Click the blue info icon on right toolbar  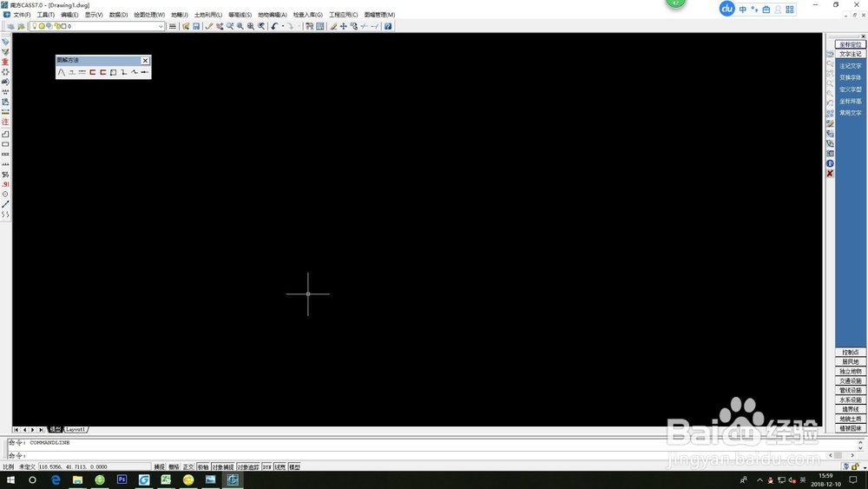830,163
